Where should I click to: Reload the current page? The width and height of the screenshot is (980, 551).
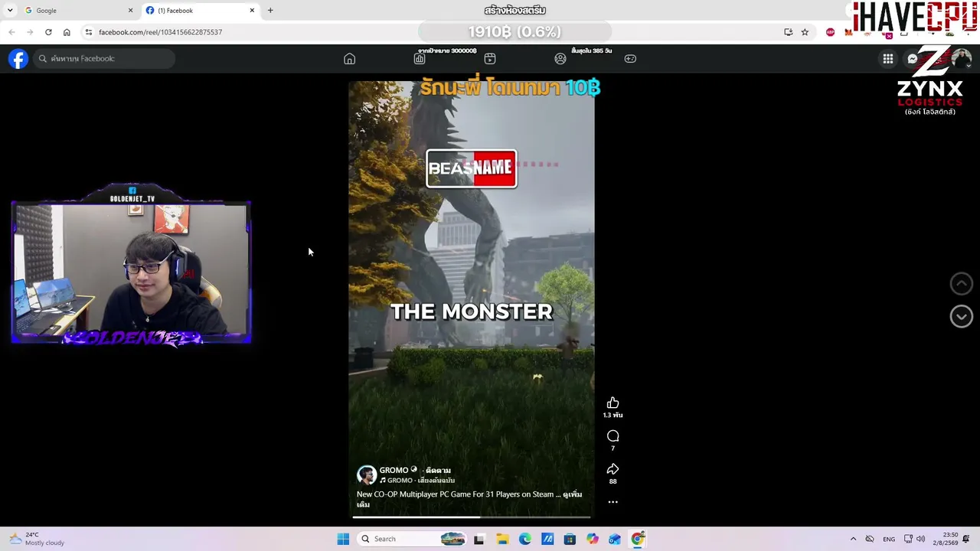pyautogui.click(x=48, y=32)
